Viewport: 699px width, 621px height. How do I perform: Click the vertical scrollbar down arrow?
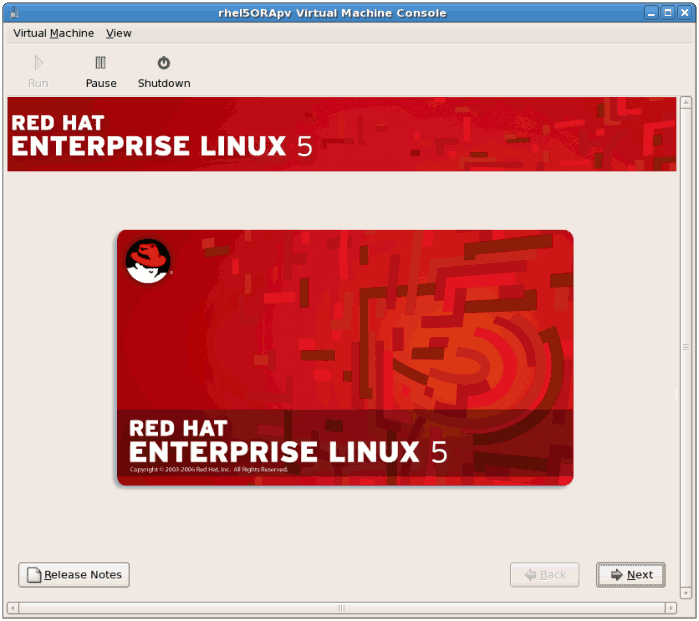click(686, 592)
